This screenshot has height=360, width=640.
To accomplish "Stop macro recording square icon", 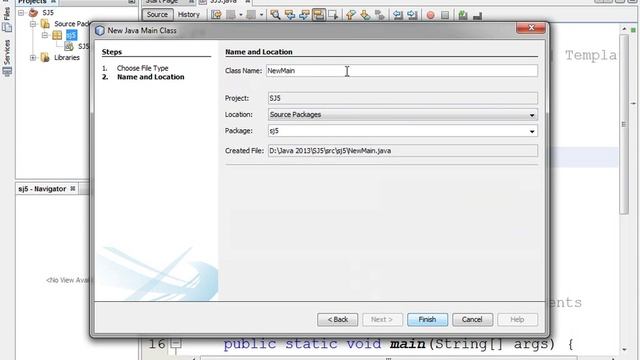I will (445, 15).
